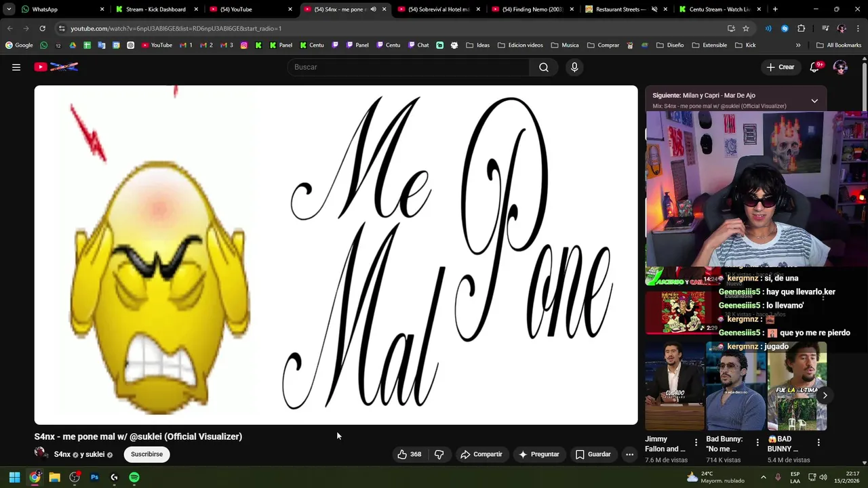Open the taskbar weather widget
868x488 pixels.
tap(715, 477)
